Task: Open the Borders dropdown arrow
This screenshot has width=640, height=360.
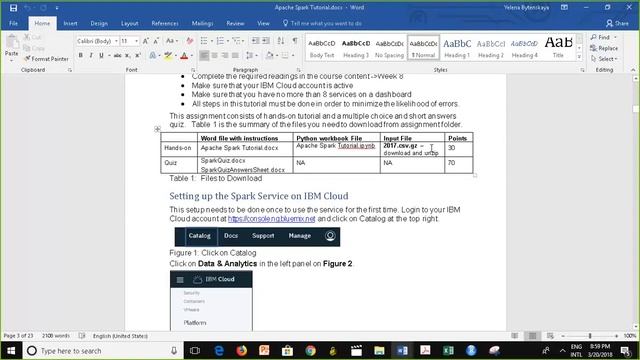Action: click(x=293, y=56)
